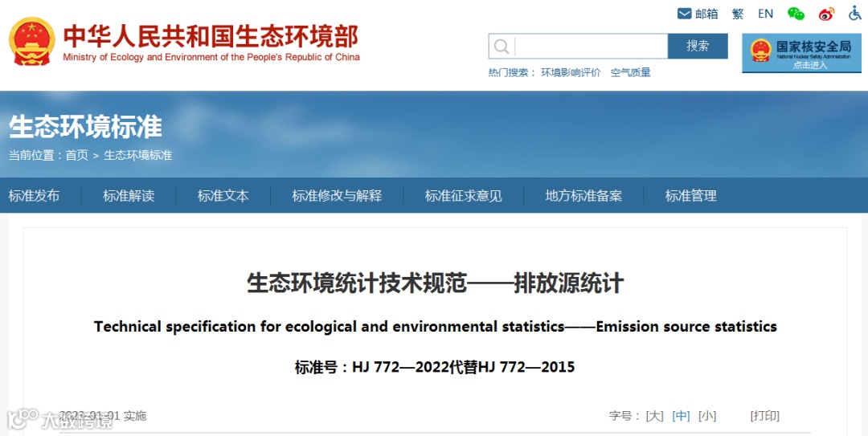Click breadcrumb 生态环境标准 link
The image size is (868, 436).
(x=138, y=156)
